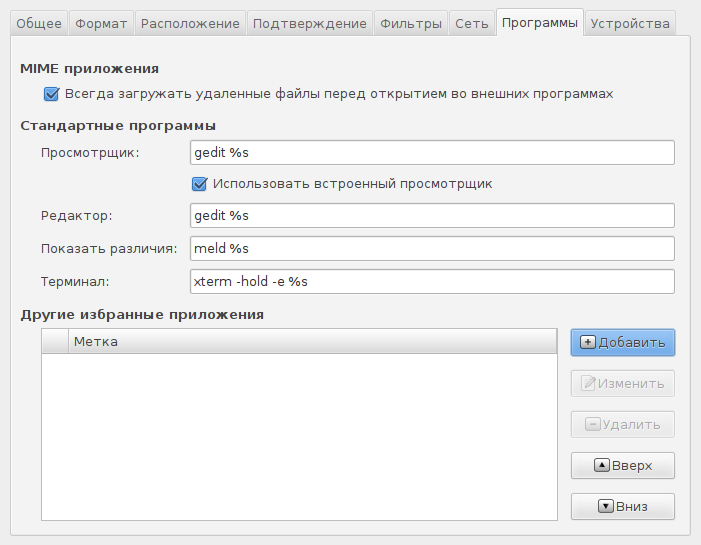This screenshot has width=701, height=545.
Task: Open the Формат tab
Action: coord(101,23)
